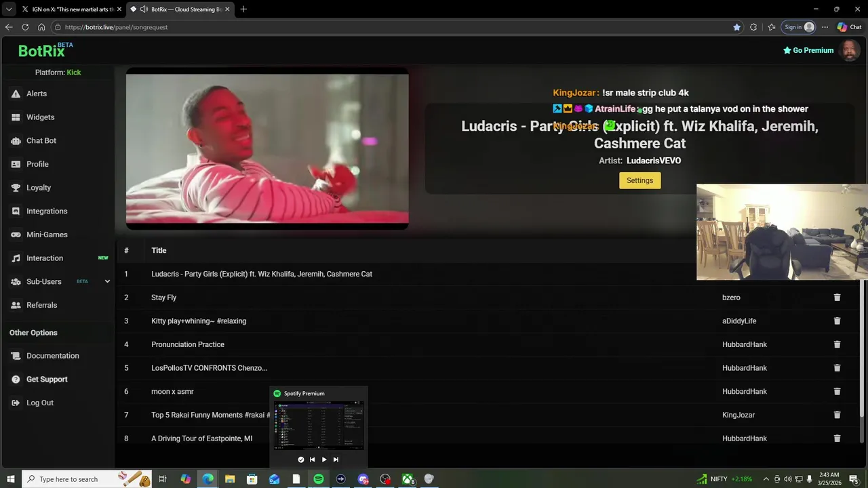Select the BotRix Cloud Streaming tab
Viewport: 868px width, 488px height.
point(180,9)
